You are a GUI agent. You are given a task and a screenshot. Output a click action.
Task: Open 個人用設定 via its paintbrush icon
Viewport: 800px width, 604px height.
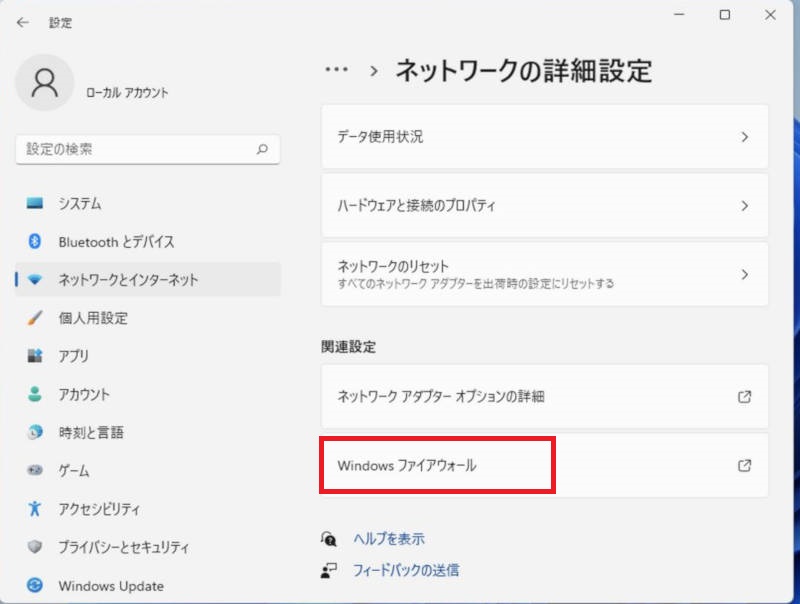[35, 318]
